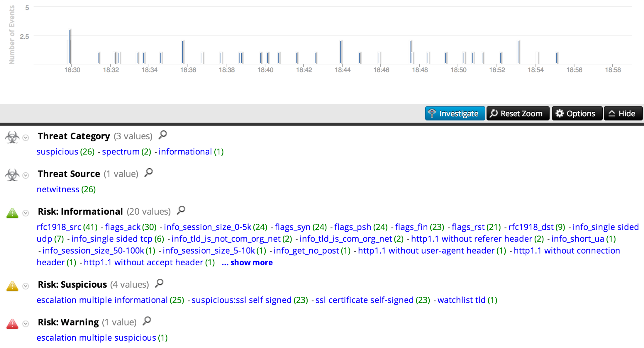Screen dimensions: 644x348
Task: Open the Options menu
Action: point(577,113)
